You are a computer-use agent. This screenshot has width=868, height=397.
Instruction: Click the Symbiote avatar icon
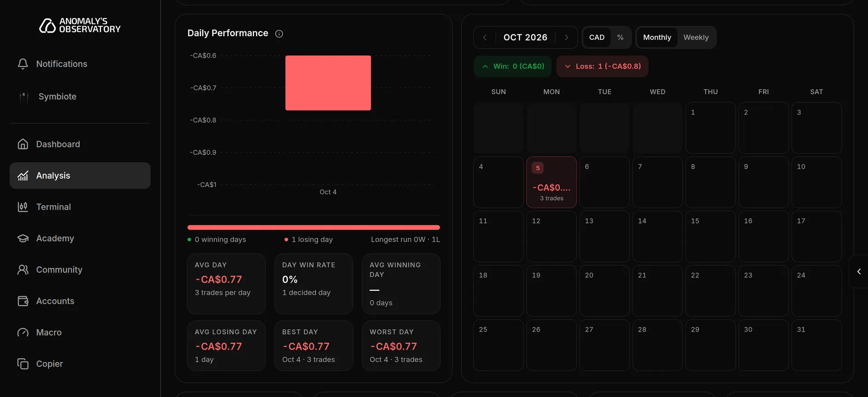pos(24,97)
